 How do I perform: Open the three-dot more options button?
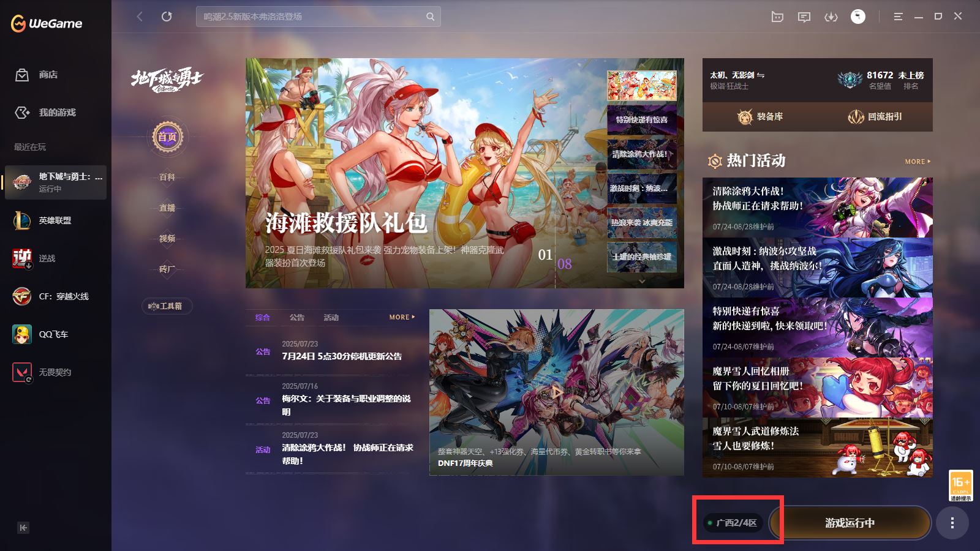952,523
